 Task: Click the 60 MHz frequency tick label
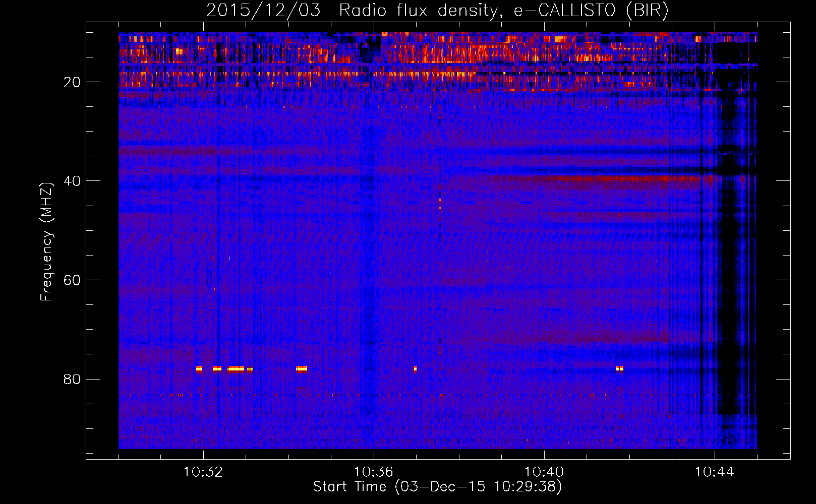click(73, 280)
